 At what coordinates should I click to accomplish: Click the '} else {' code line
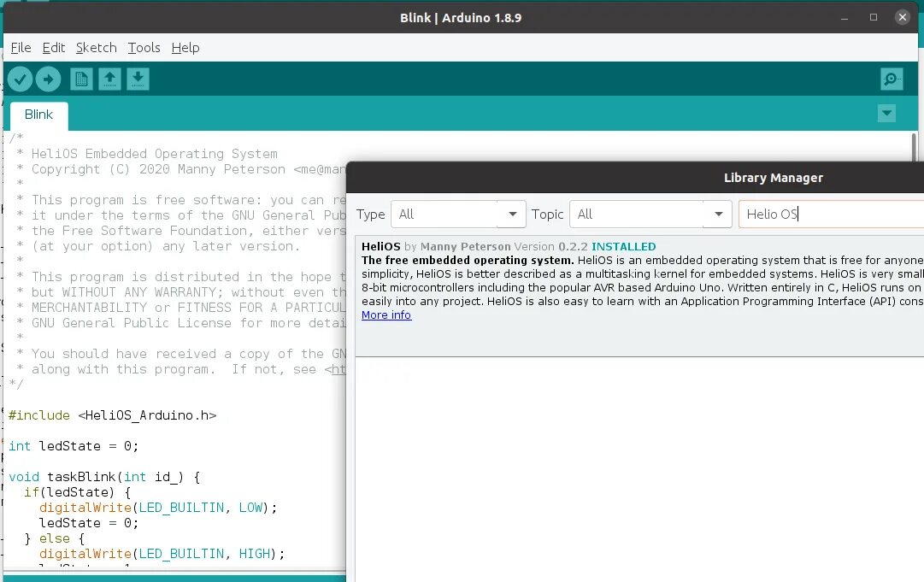pyautogui.click(x=54, y=538)
